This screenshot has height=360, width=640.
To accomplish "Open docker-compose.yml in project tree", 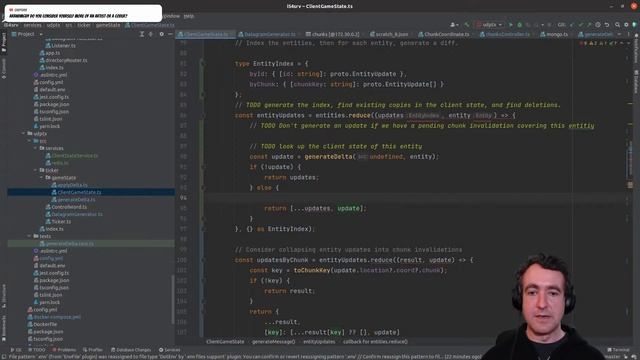I will pyautogui.click(x=57, y=317).
